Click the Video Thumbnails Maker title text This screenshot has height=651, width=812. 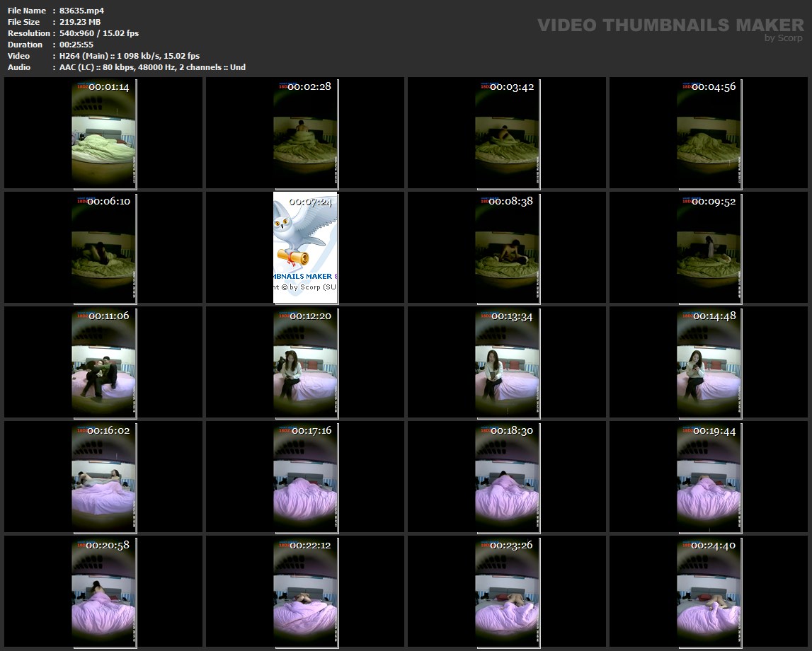[x=670, y=25]
